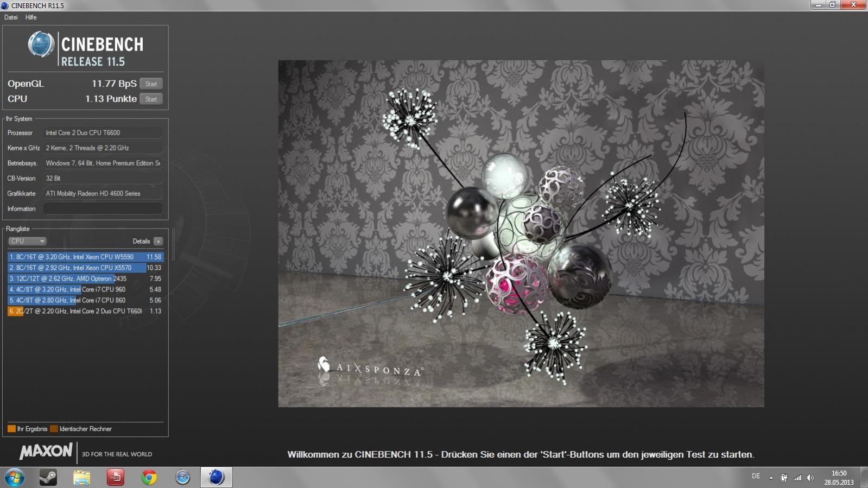Select the AMD Opteron 2435 ranking row

click(x=85, y=278)
